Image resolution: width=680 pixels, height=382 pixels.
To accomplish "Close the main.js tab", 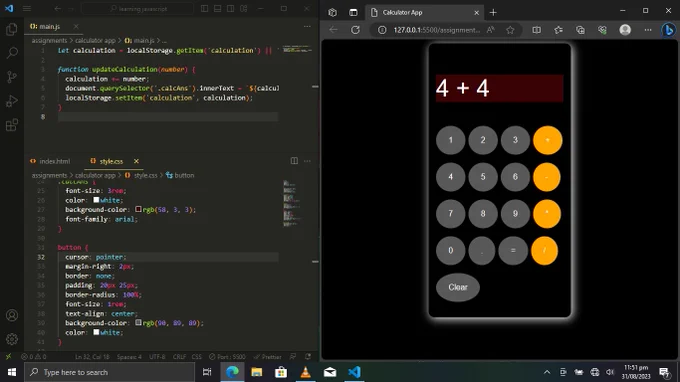I will click(x=76, y=27).
